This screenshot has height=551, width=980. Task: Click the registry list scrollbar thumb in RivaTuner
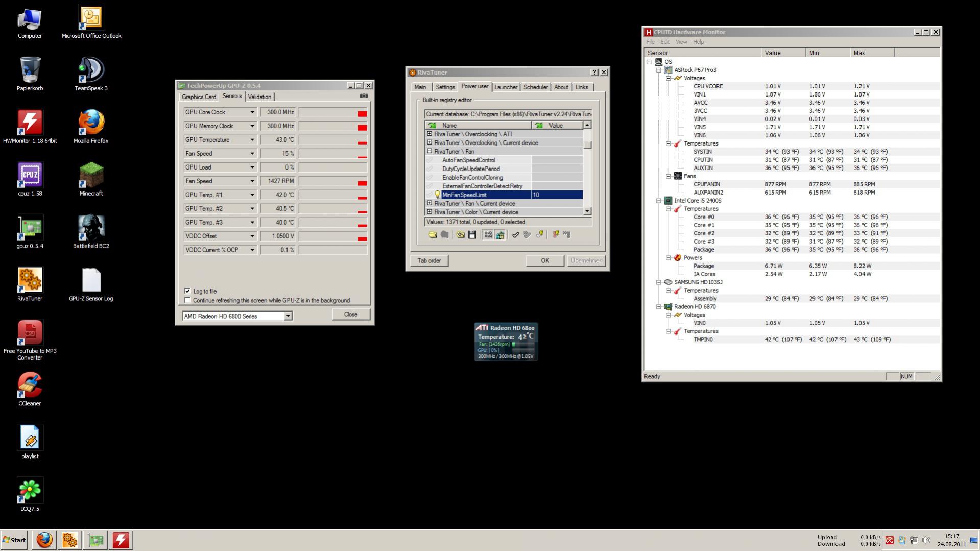(587, 145)
